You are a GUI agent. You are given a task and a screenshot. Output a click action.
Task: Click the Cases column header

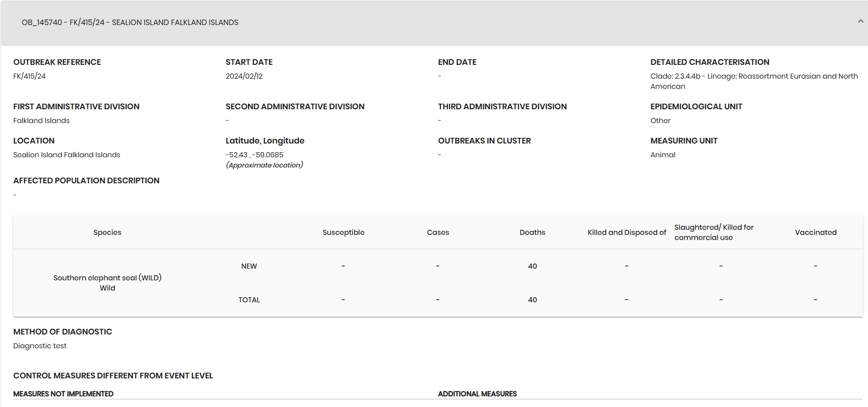click(438, 232)
